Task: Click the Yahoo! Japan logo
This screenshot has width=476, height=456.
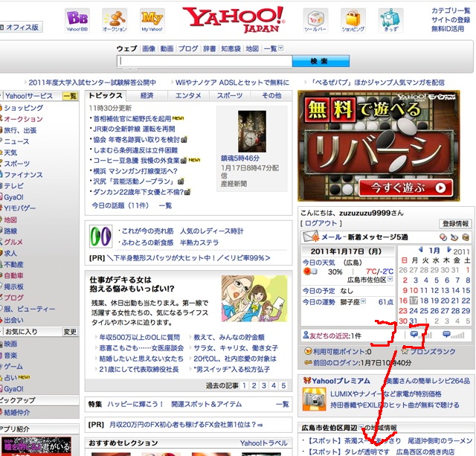Action: click(234, 20)
